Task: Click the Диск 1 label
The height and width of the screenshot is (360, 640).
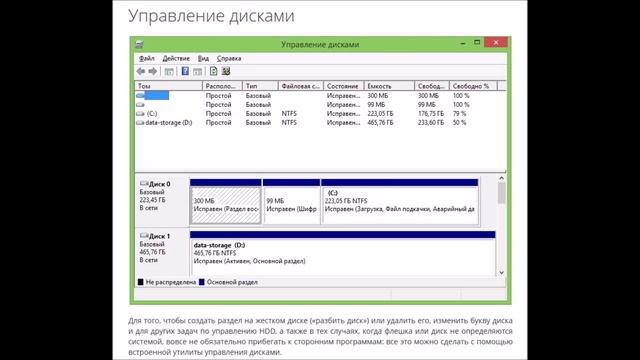Action: coord(160,236)
